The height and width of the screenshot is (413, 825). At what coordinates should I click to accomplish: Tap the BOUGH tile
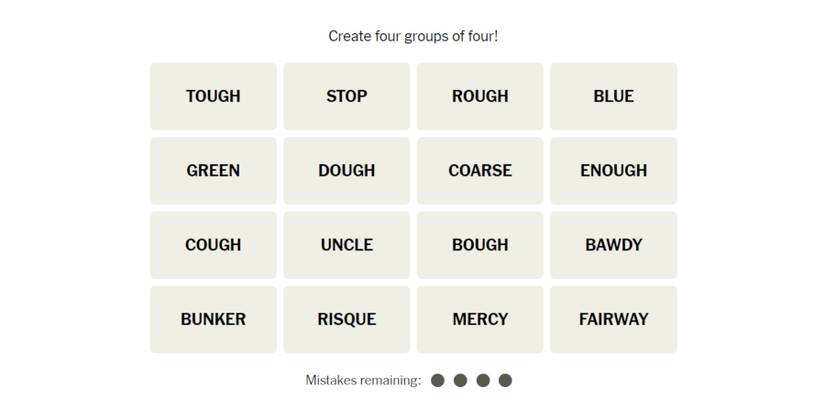pyautogui.click(x=480, y=245)
